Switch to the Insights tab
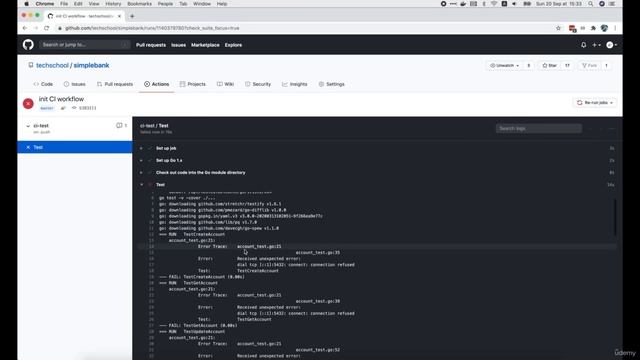 [x=295, y=84]
